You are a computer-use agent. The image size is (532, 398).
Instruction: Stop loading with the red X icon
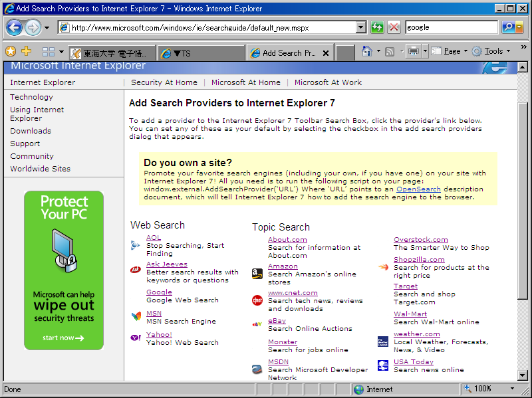tap(394, 27)
